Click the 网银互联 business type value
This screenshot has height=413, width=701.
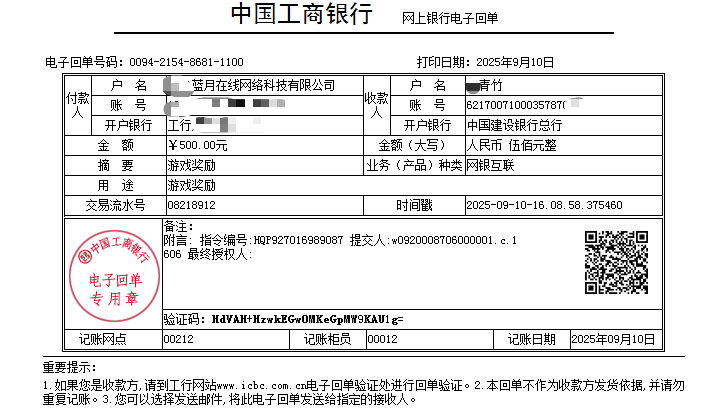pos(490,165)
